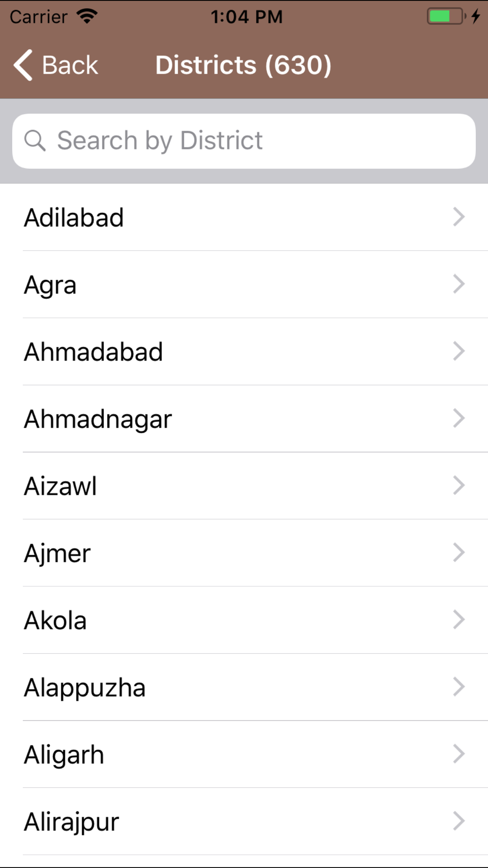Go back using the Back label

[70, 65]
